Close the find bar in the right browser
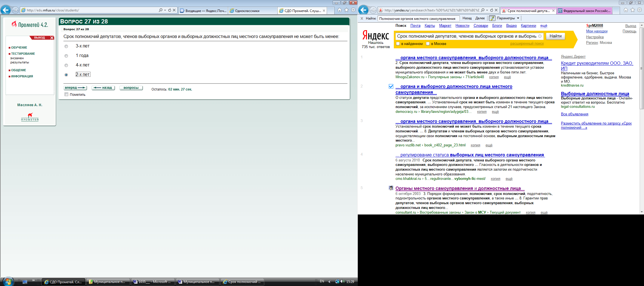Viewport: 644px width, 286px height. click(x=362, y=18)
